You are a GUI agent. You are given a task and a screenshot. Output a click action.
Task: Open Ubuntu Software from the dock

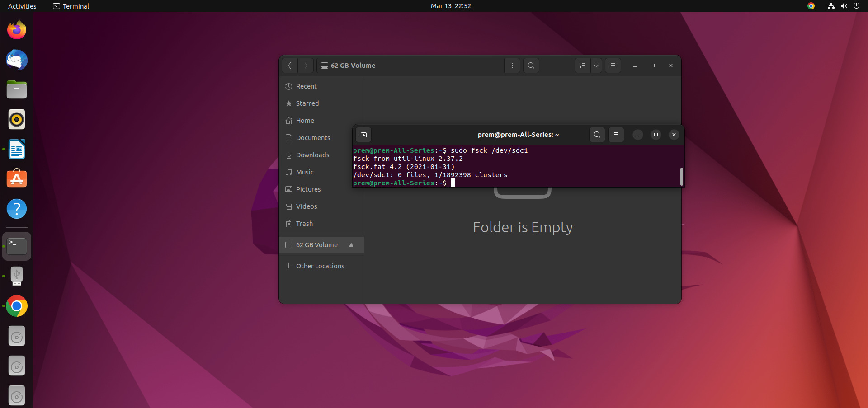tap(17, 179)
